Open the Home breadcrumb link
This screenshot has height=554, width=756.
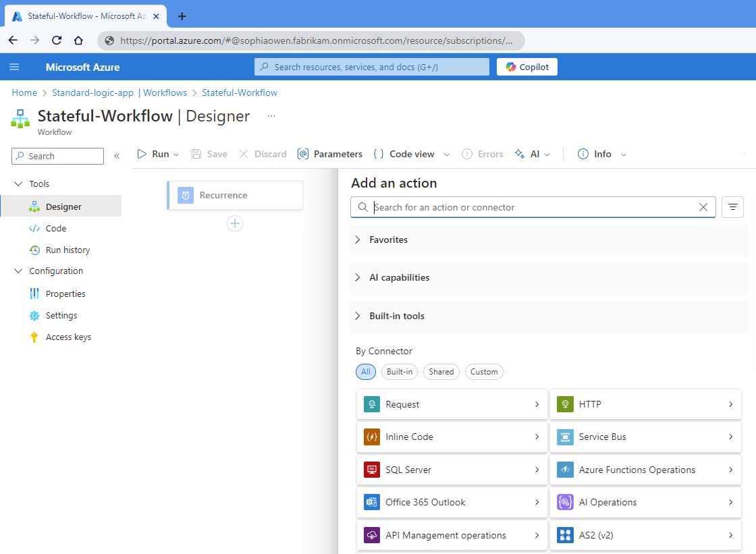24,92
